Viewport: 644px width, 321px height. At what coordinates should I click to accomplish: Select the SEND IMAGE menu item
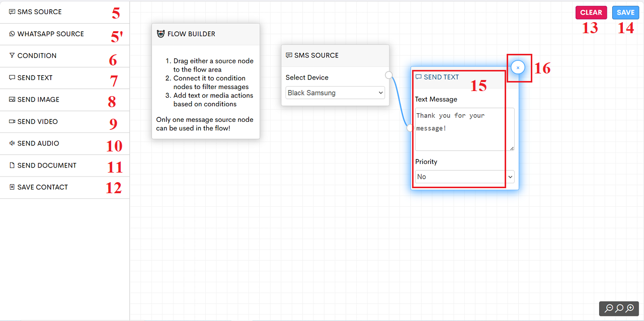pos(64,99)
